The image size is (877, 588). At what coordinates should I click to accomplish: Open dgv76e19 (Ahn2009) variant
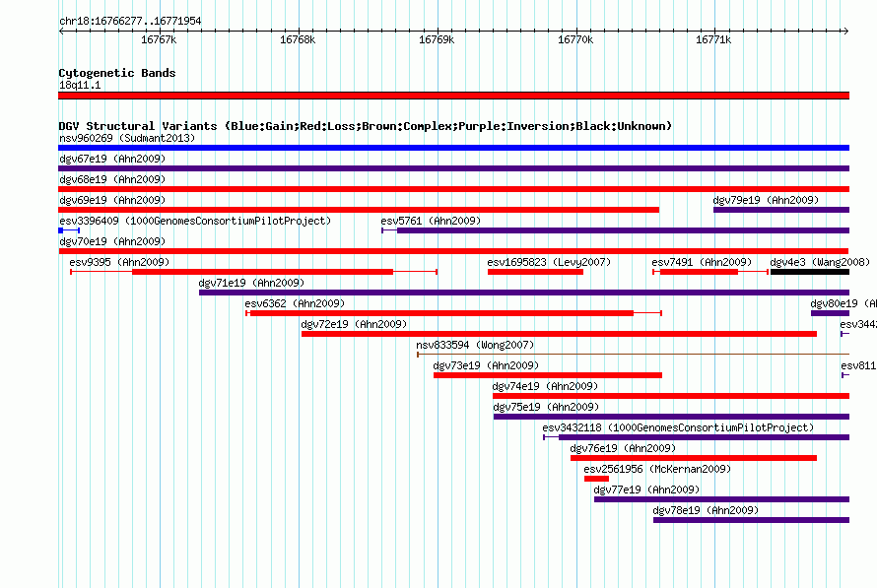[x=623, y=448]
